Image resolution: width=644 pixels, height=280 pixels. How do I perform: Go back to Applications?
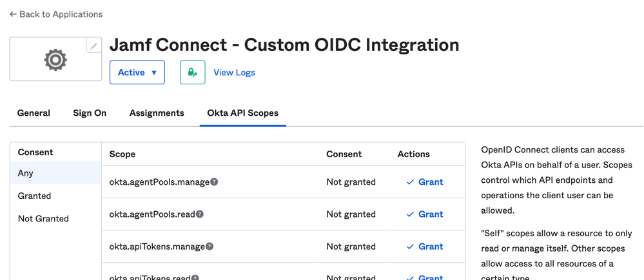[56, 14]
